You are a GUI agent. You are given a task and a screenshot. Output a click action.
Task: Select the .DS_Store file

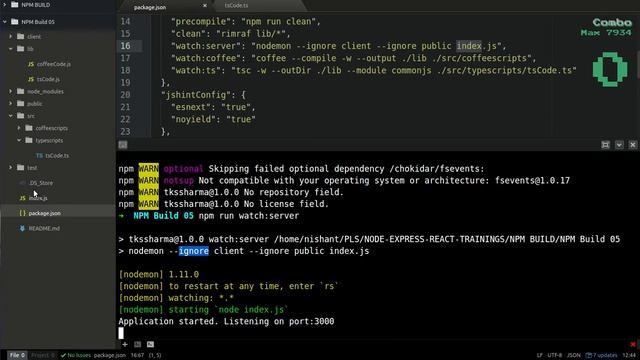[41, 183]
